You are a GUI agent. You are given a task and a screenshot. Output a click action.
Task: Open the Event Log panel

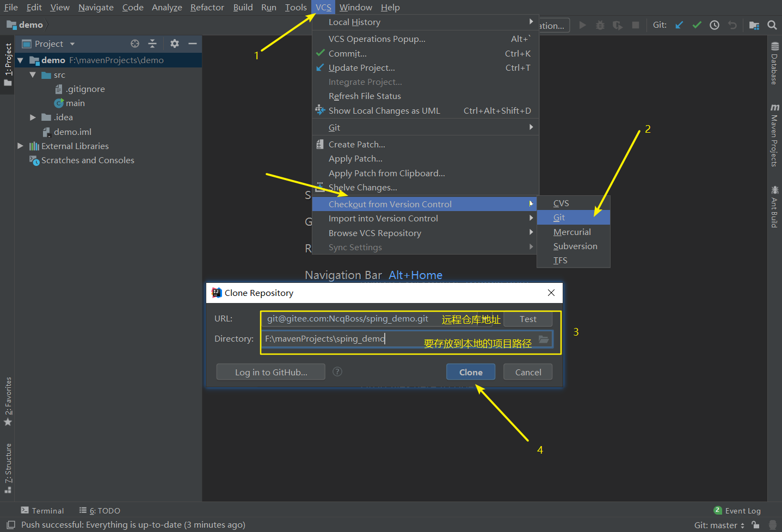[737, 511]
